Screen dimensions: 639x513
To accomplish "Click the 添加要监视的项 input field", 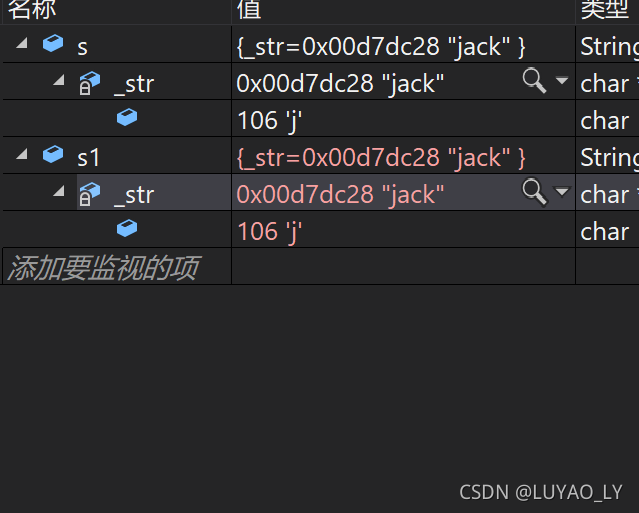I will coord(117,266).
